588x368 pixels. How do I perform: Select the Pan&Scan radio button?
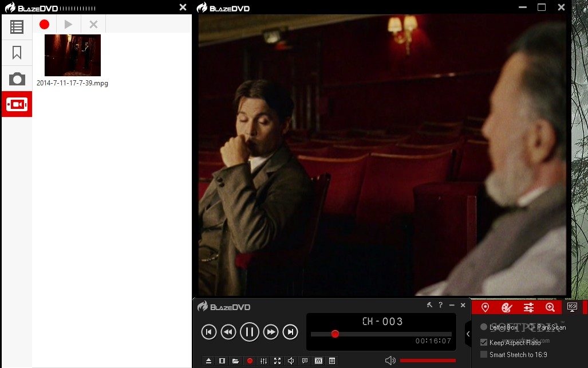(x=532, y=327)
